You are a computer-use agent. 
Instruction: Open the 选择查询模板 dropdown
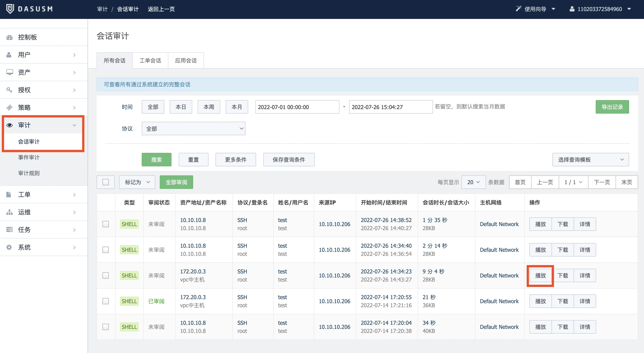(x=590, y=160)
